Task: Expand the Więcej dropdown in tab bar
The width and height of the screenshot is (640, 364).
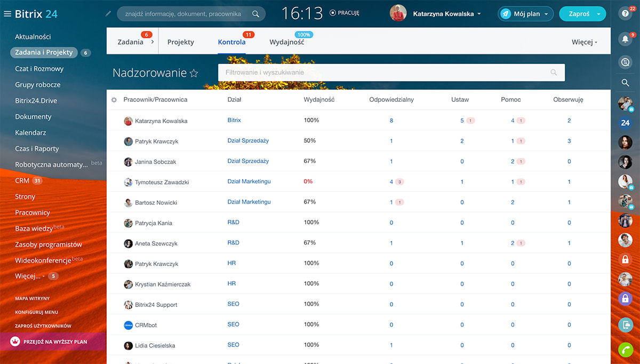Action: [x=584, y=42]
